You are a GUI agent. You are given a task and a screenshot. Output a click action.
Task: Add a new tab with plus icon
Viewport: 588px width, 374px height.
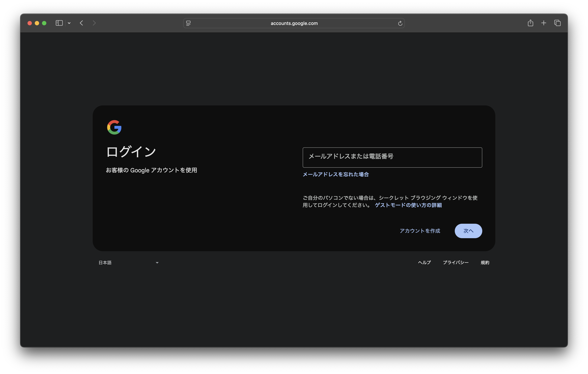[x=544, y=23]
